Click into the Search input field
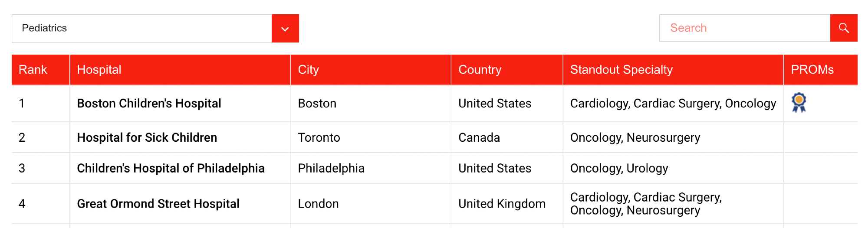The width and height of the screenshot is (868, 228). [744, 28]
